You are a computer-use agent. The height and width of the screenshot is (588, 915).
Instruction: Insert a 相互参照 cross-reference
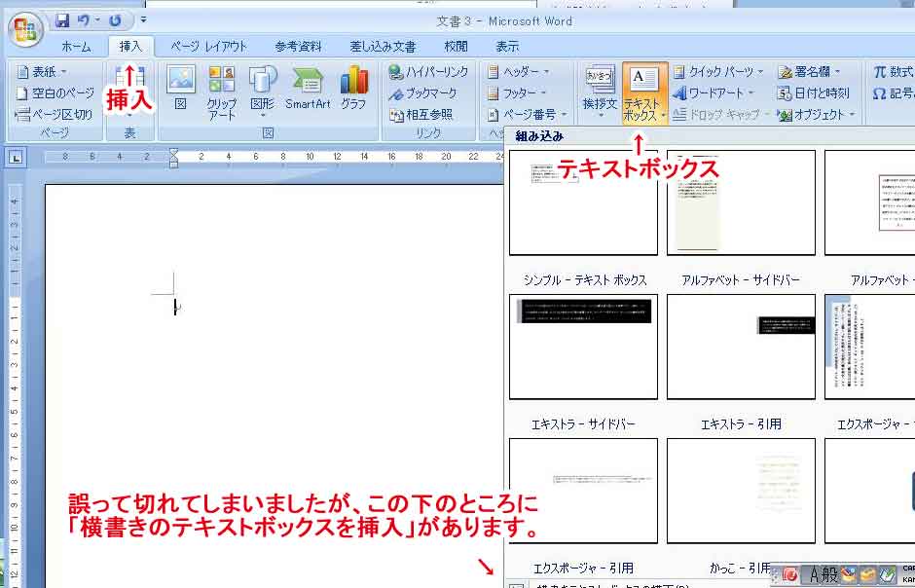[x=421, y=114]
